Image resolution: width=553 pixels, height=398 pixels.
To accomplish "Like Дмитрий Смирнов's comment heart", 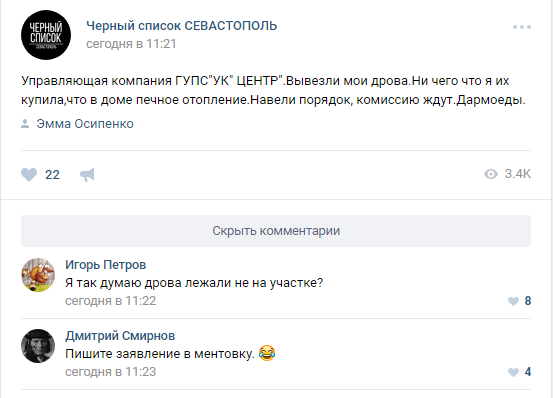I will [513, 372].
